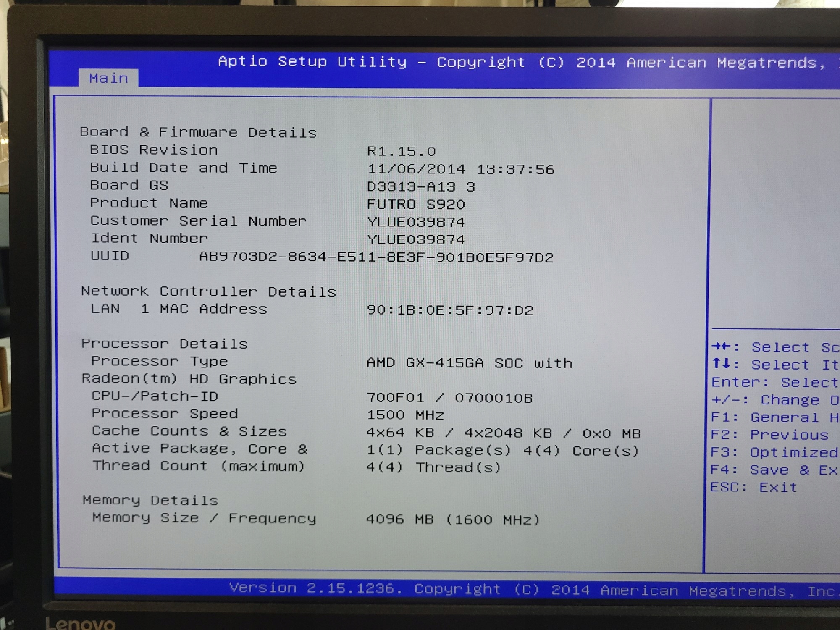Click the F1 General Help hint
This screenshot has height=630, width=840.
pyautogui.click(x=775, y=417)
